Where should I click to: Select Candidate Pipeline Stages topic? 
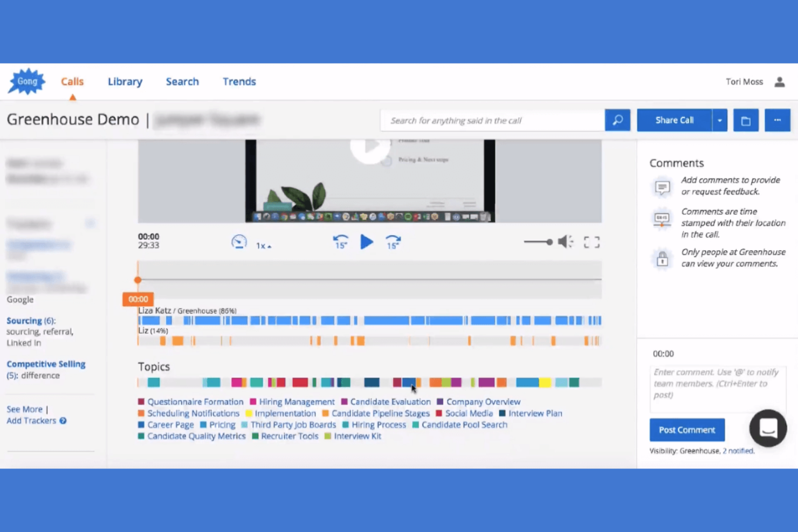pyautogui.click(x=376, y=413)
